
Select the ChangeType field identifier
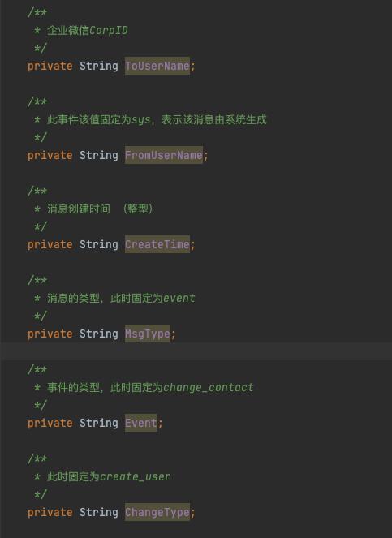click(x=157, y=512)
